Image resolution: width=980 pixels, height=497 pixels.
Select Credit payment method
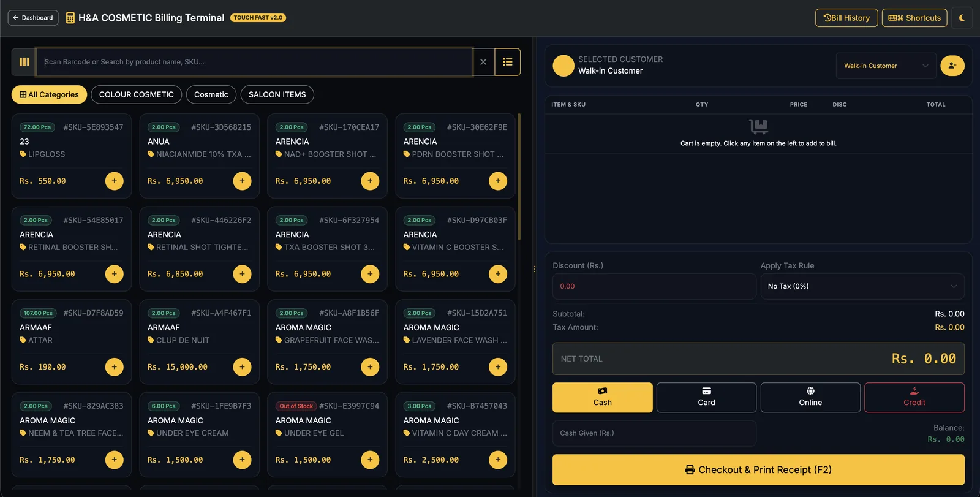(x=914, y=398)
